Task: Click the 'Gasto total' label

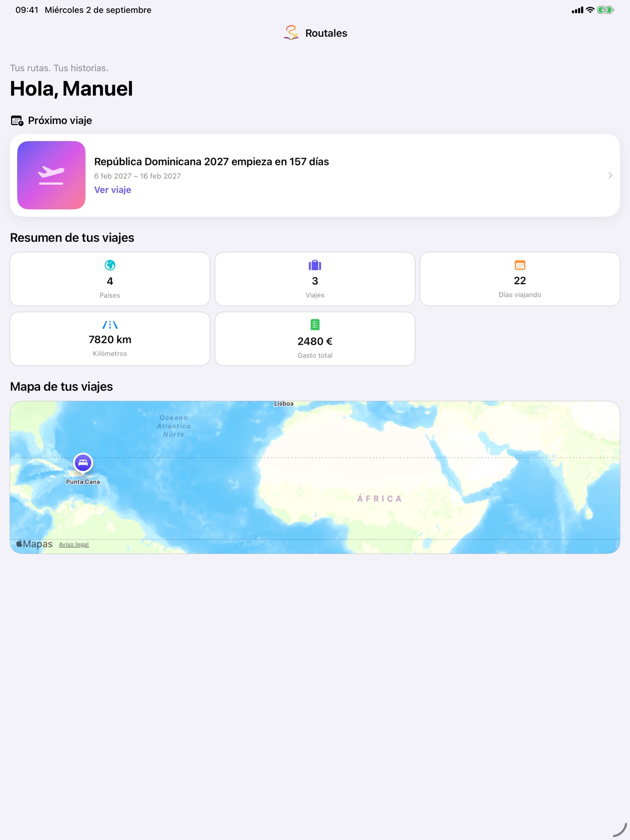Action: (315, 356)
